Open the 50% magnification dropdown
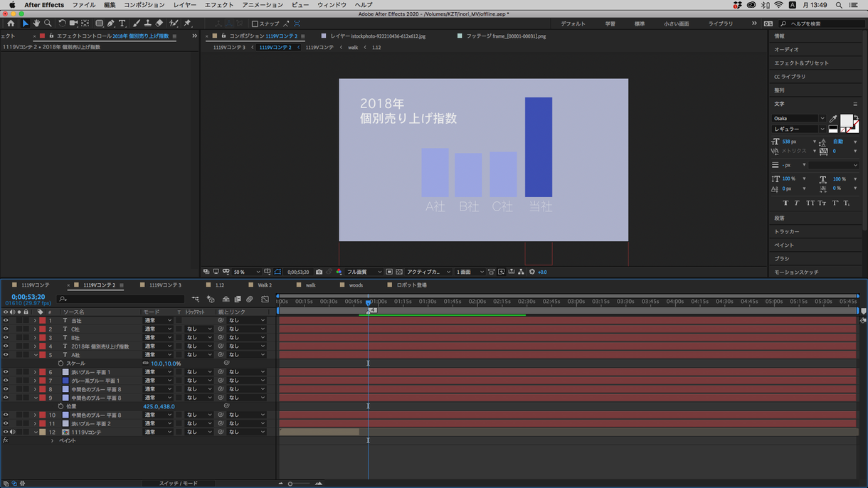This screenshot has height=488, width=868. 247,272
